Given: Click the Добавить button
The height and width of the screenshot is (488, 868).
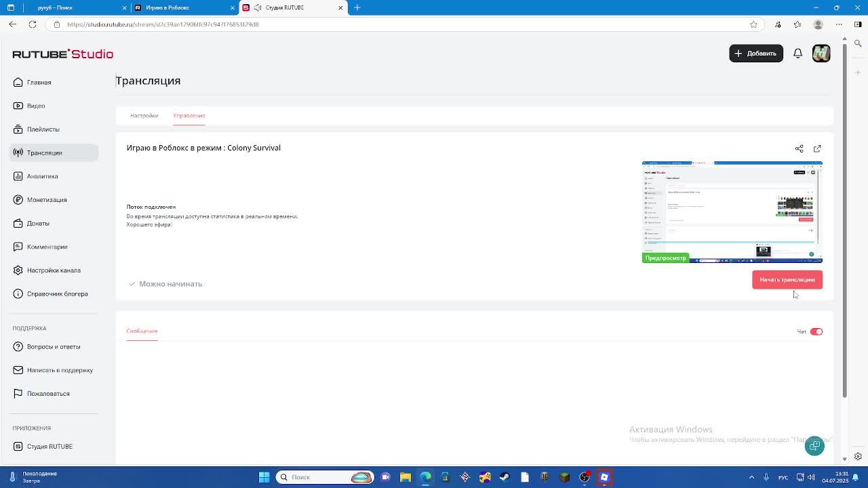Looking at the screenshot, I should (756, 54).
